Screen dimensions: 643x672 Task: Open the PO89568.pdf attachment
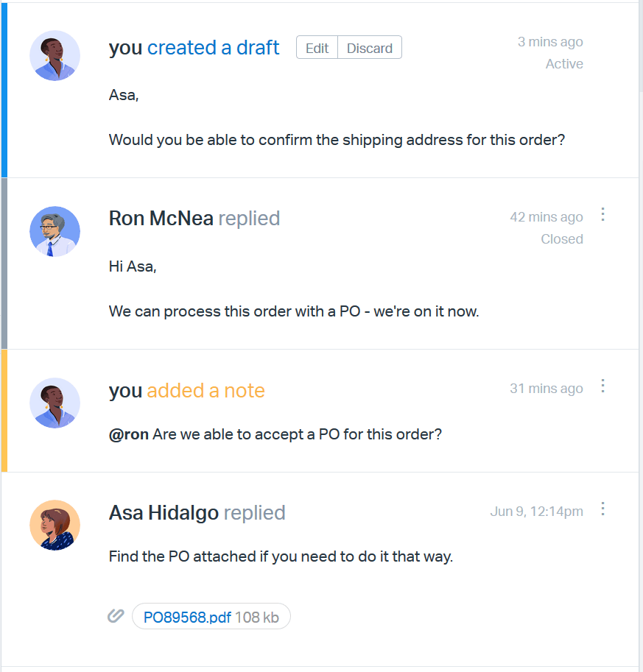[187, 617]
